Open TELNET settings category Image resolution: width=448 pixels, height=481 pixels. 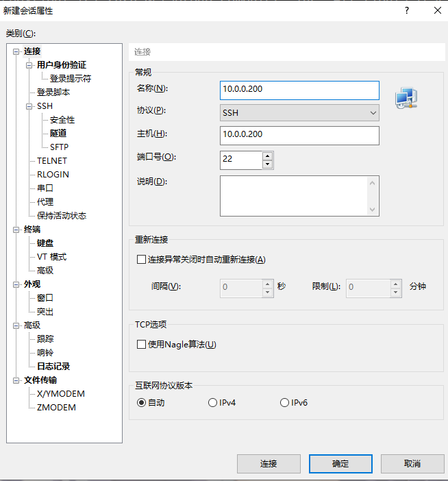tap(52, 161)
